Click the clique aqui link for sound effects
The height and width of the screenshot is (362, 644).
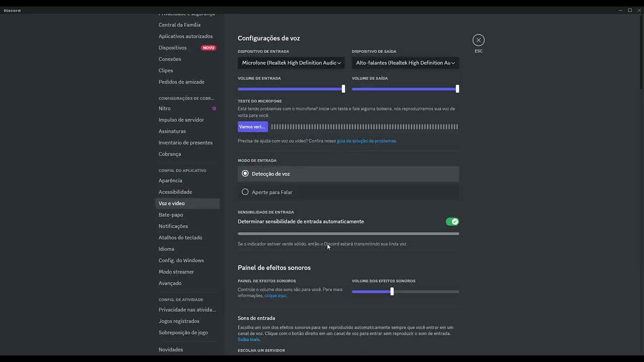tap(275, 296)
